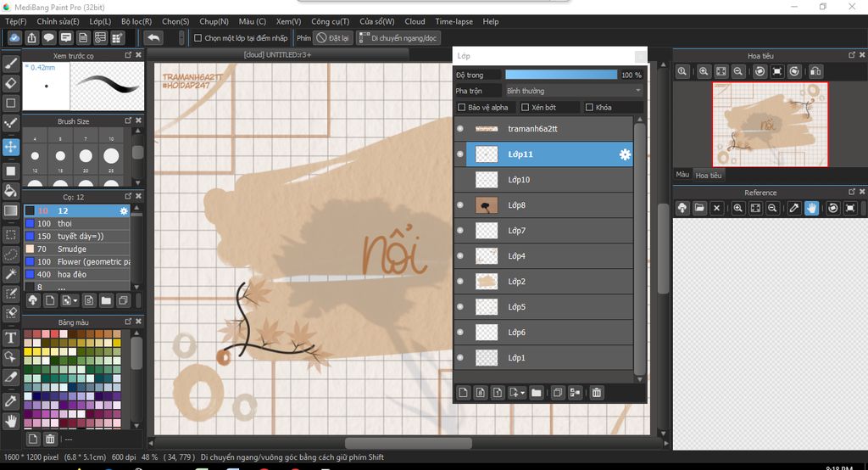Viewport: 868px width, 470px height.
Task: Select the [cloud] UNTITLED:r3+ document tab
Action: [x=277, y=55]
